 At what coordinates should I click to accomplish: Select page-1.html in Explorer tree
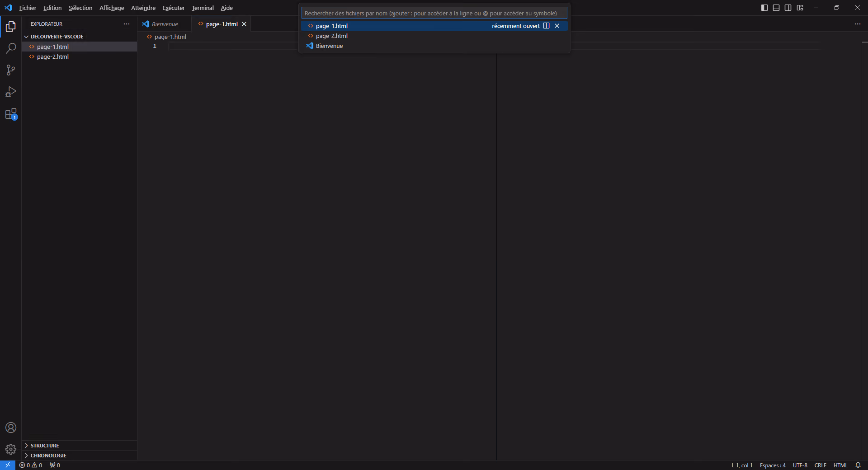79,47
